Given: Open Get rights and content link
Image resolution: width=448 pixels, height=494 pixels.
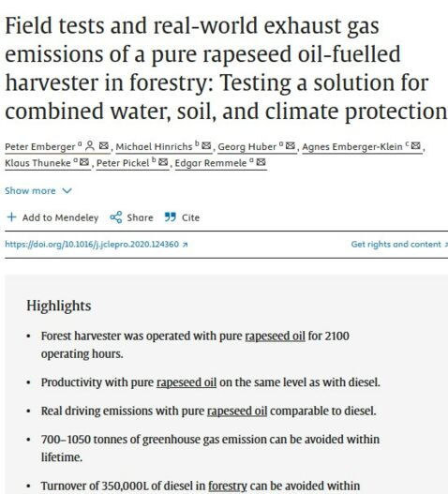Looking at the screenshot, I should 399,244.
